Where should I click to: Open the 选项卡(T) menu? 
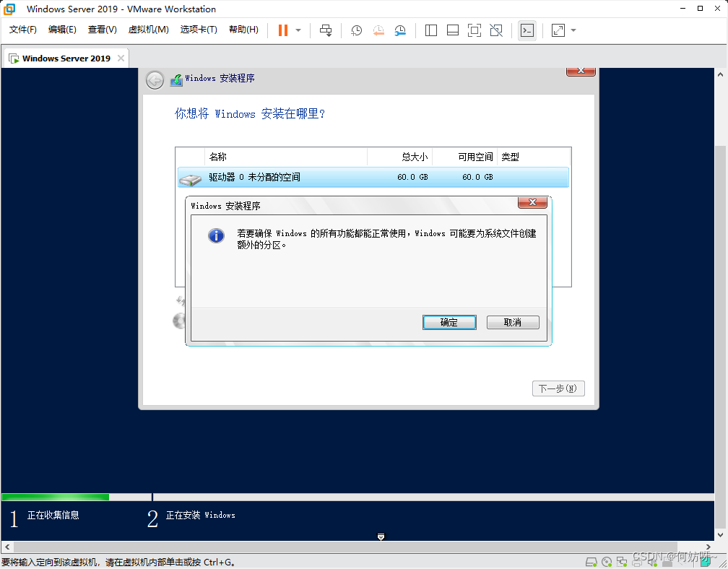(198, 30)
